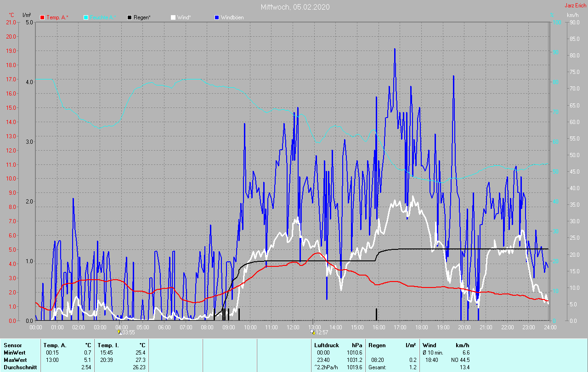Click the "1019.6" pressure average value
Viewport: 588px width, 372px height.
[354, 367]
